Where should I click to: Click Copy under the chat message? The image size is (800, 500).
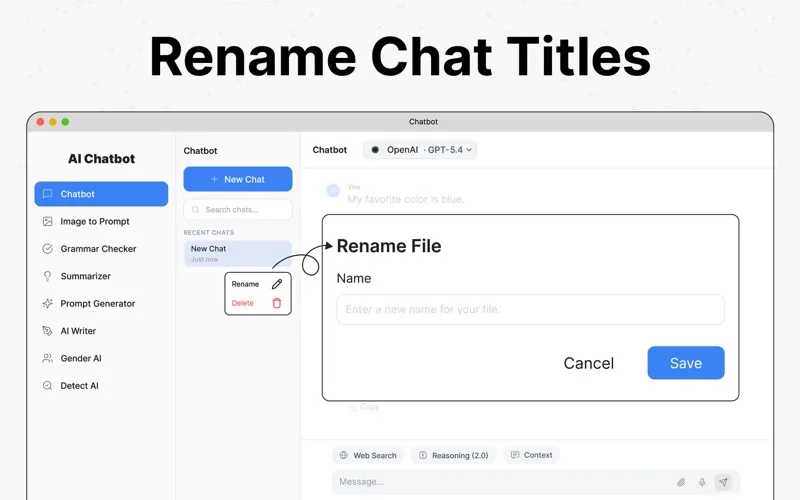tap(364, 407)
